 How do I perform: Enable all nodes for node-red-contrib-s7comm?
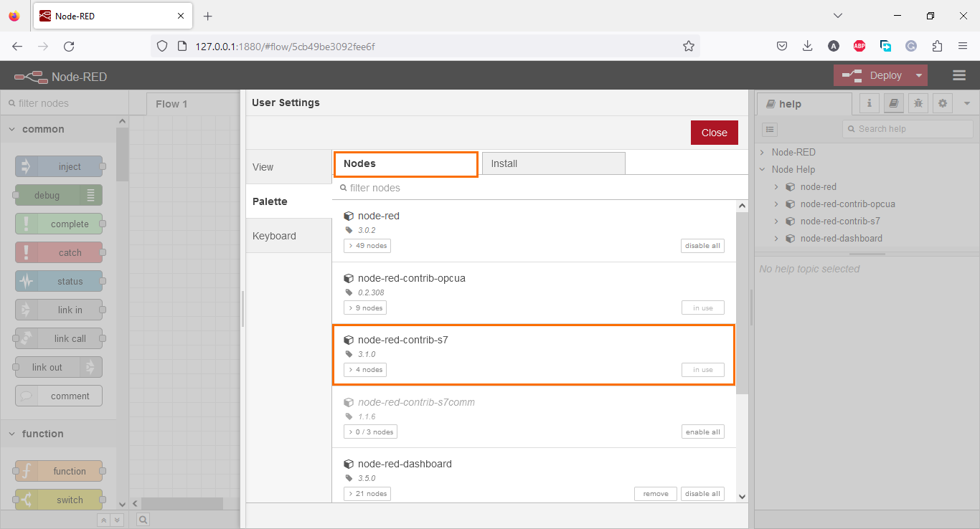tap(702, 432)
